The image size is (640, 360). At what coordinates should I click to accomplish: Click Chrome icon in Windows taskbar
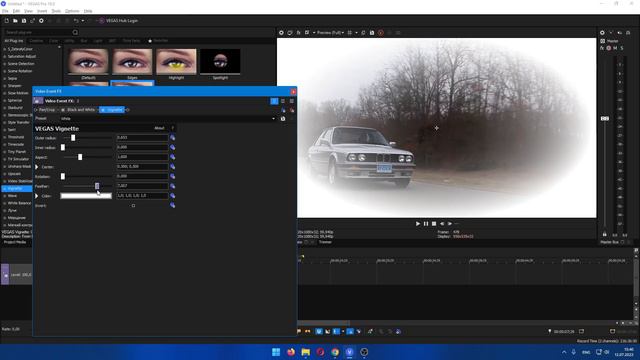point(335,352)
